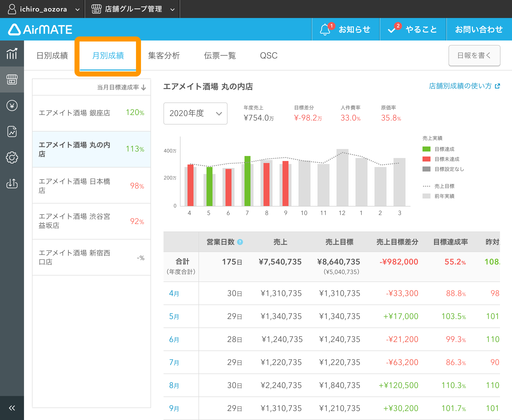Click the December bar in chart
This screenshot has height=420, width=512.
tap(342, 177)
